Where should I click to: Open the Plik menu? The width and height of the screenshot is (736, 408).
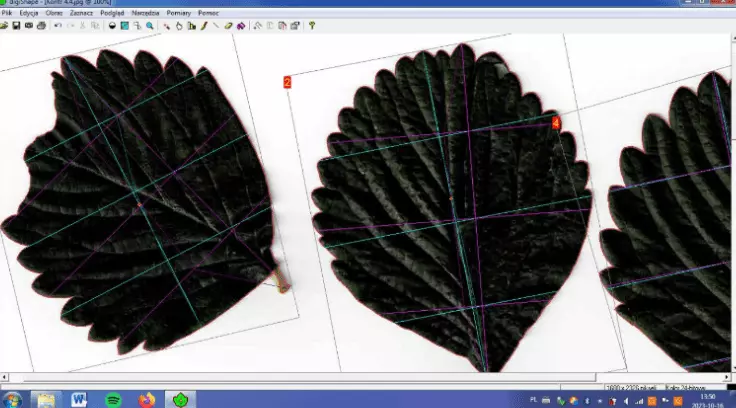click(x=7, y=13)
